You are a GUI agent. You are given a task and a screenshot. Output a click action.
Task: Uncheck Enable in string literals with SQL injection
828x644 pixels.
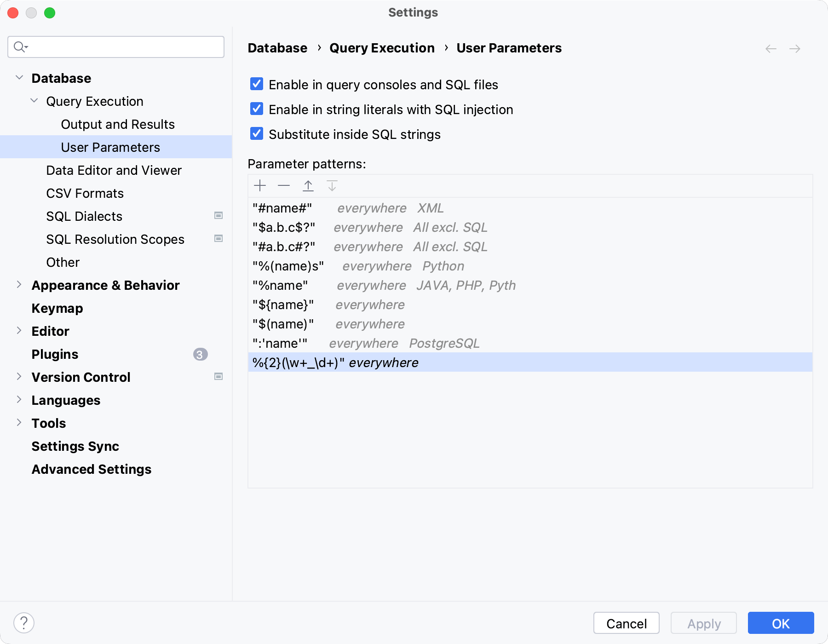tap(256, 109)
